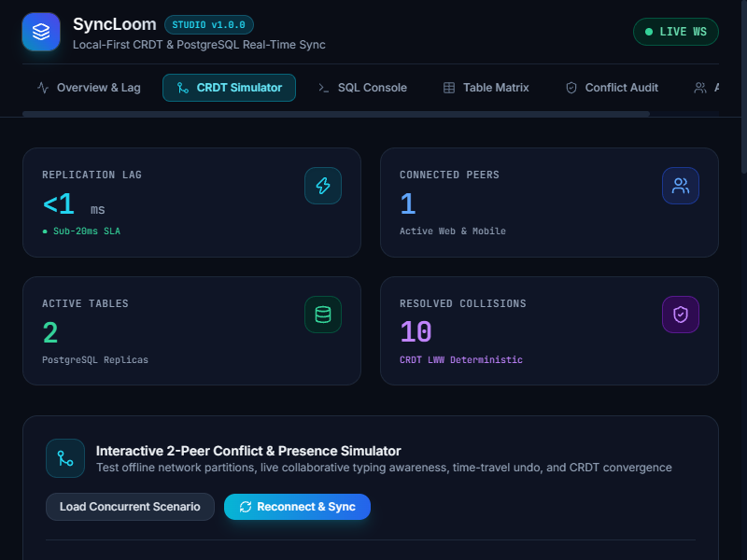
Task: Click the SyncLoom title text
Action: [x=114, y=24]
